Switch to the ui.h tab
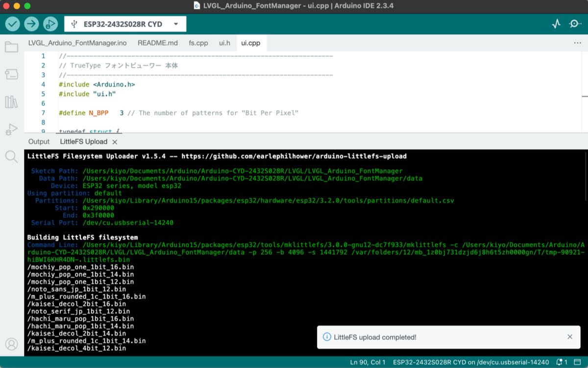The width and height of the screenshot is (588, 368). click(x=224, y=43)
